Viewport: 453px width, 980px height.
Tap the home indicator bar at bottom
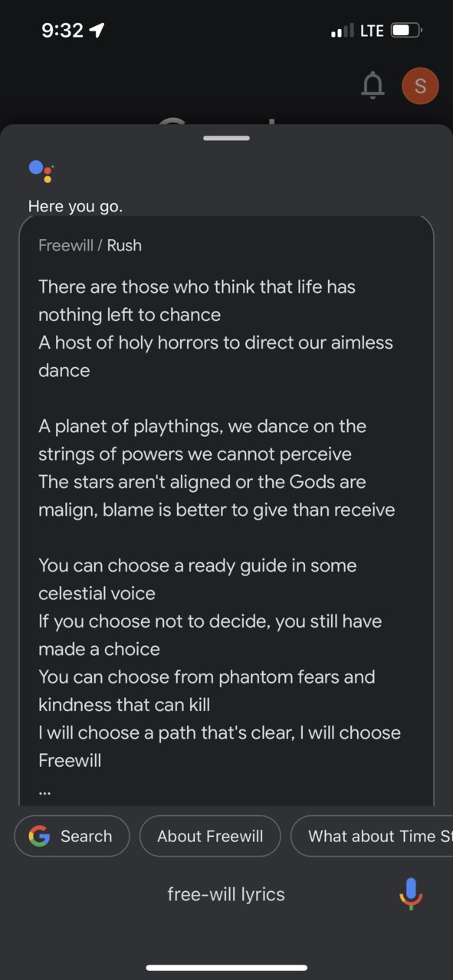[x=226, y=968]
